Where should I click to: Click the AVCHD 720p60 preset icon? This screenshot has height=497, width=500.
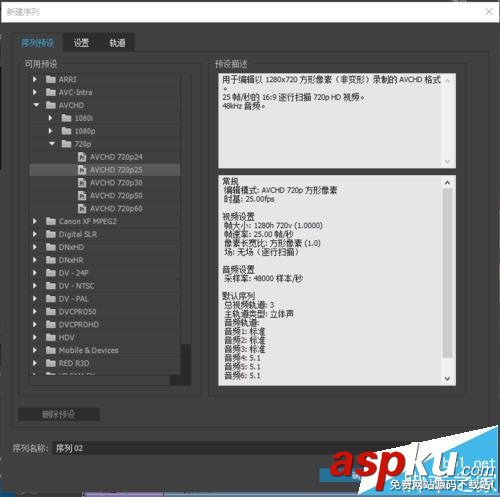click(x=82, y=209)
